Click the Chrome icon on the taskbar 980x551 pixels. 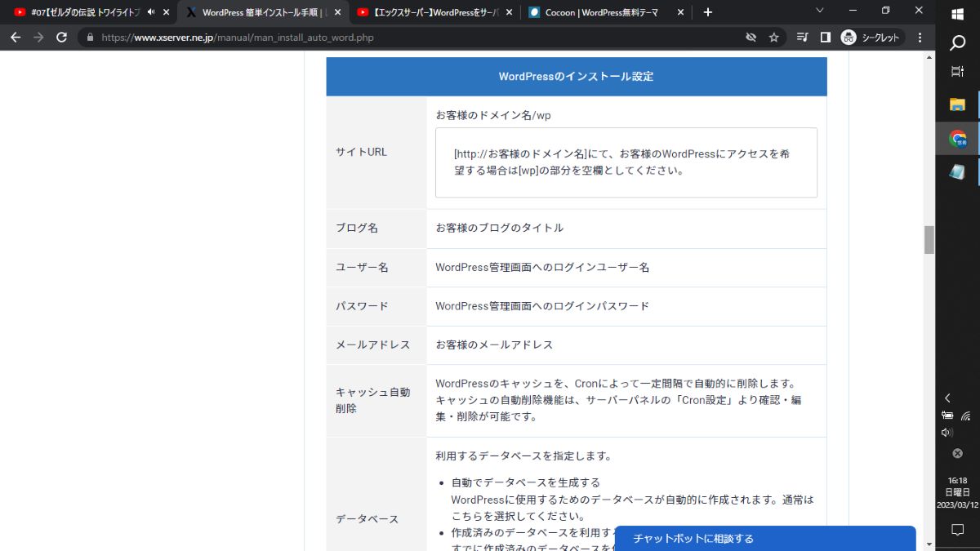click(x=958, y=139)
